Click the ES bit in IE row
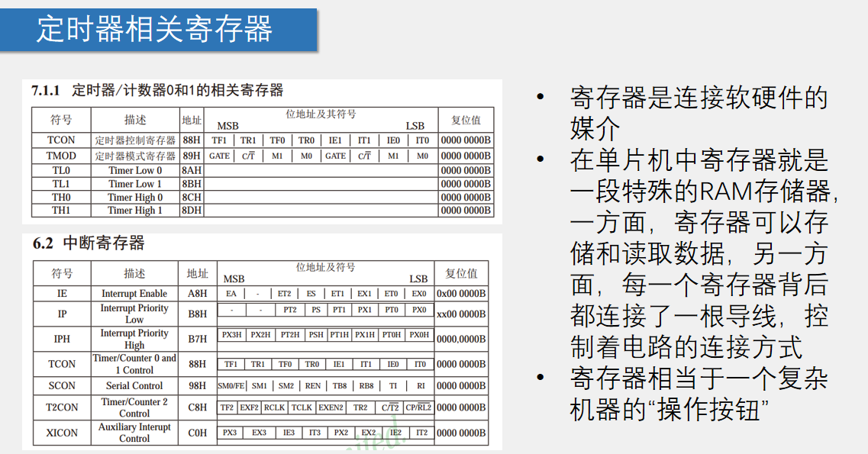 (311, 294)
